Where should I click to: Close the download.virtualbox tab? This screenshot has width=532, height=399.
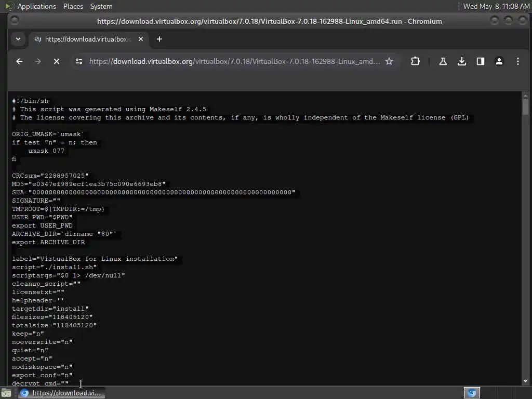pos(141,39)
